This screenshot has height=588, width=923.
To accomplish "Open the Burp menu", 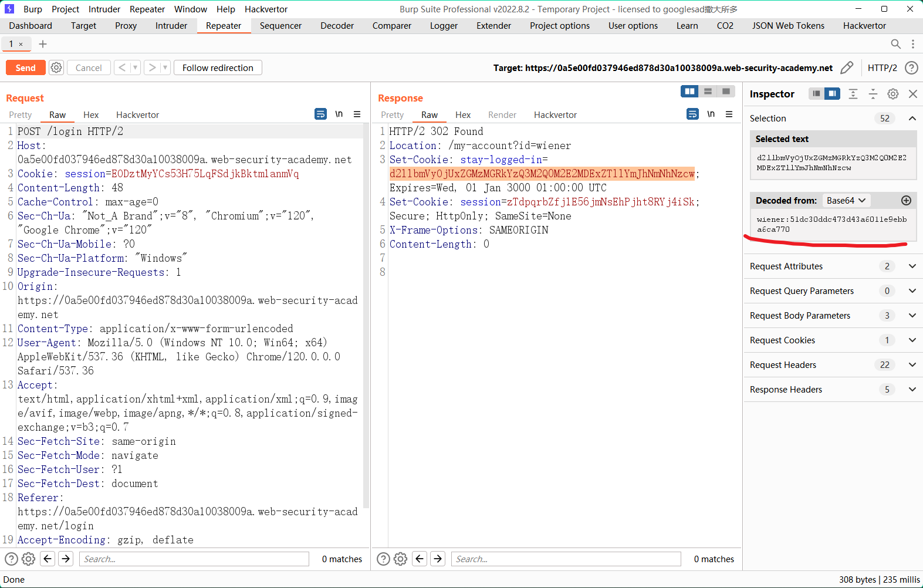I will [x=33, y=9].
